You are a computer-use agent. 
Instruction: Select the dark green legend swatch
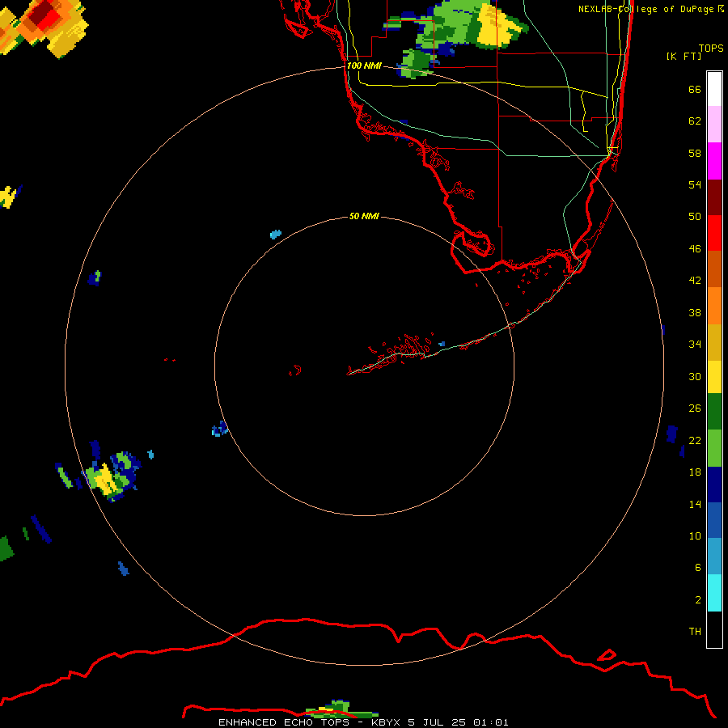(714, 412)
